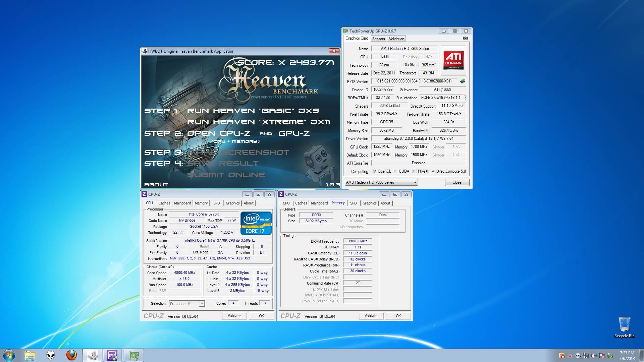Viewport: 644px width, 362px height.
Task: Open Mainboard tab in left CPU-Z window
Action: [x=182, y=203]
